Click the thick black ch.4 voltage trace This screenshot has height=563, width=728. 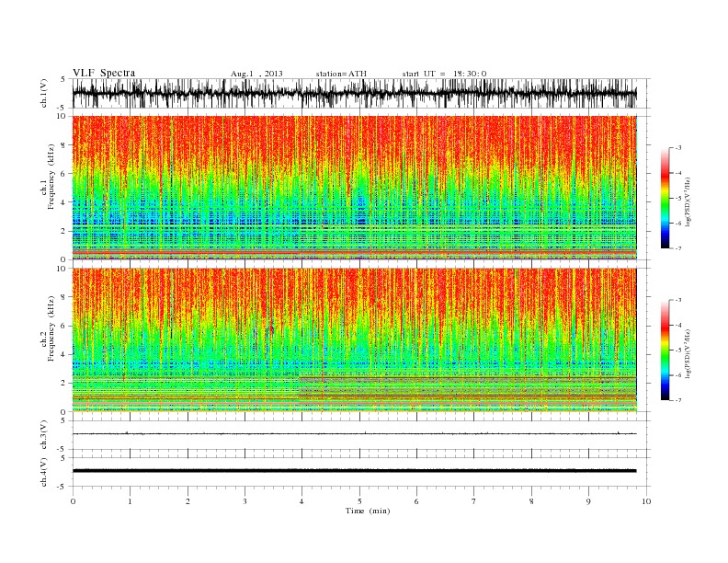pos(354,471)
